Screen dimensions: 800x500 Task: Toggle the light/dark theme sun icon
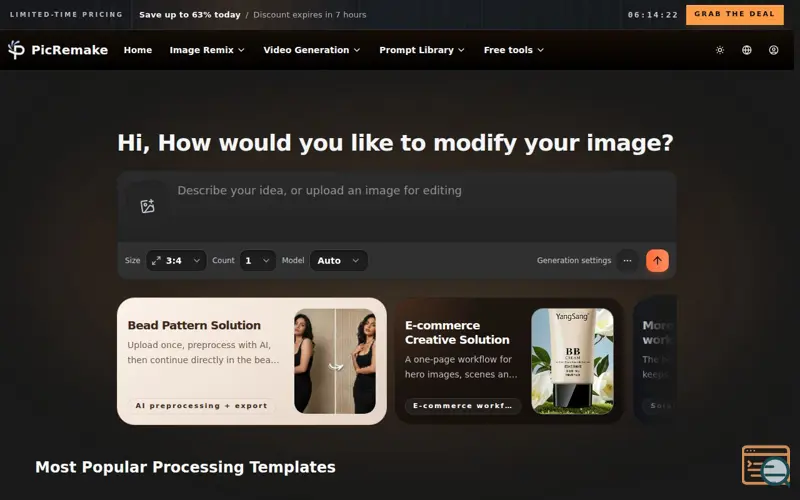pos(719,50)
